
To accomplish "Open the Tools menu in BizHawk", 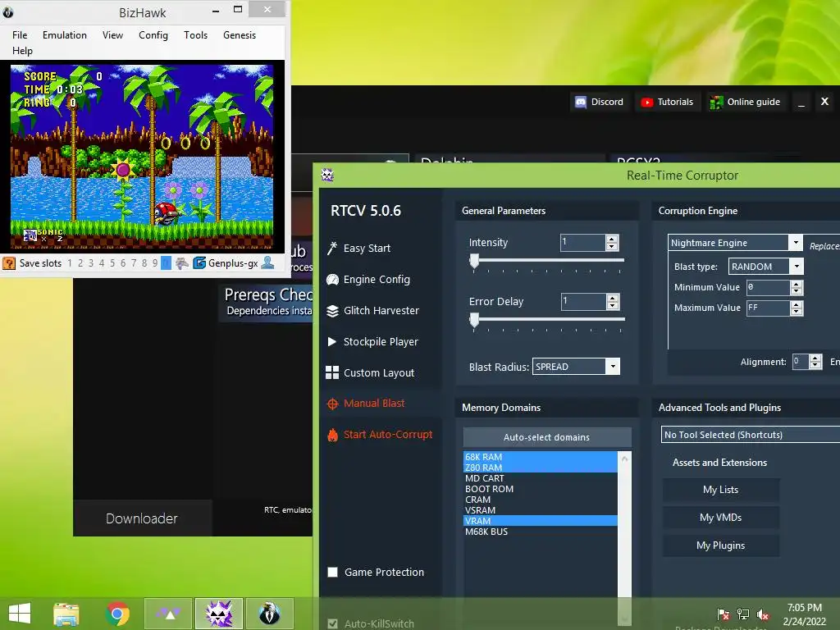I will (x=195, y=34).
